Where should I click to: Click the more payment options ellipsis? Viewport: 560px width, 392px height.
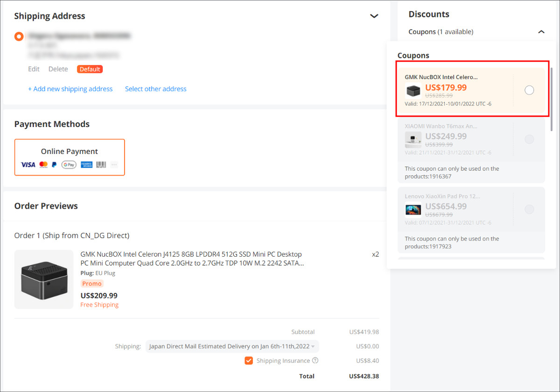114,165
